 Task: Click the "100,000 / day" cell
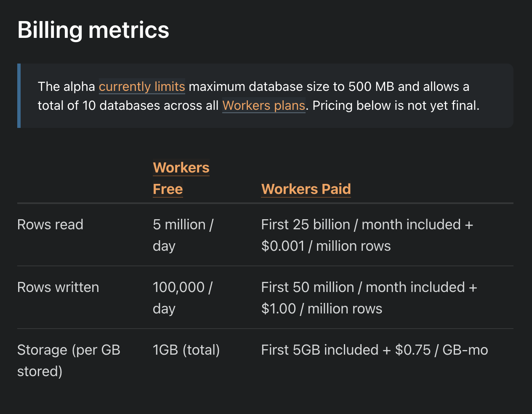coord(182,297)
